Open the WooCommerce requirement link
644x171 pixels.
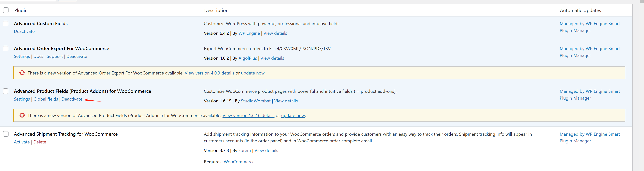click(239, 162)
